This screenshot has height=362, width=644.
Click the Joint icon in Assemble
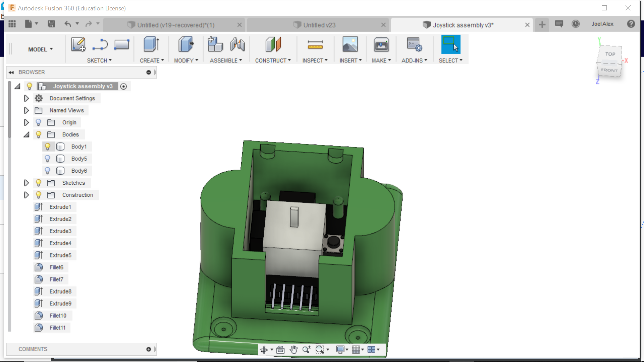coord(237,44)
